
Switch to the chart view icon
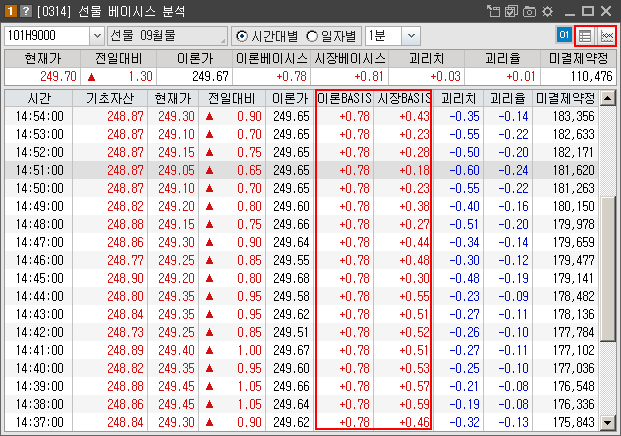click(x=606, y=36)
